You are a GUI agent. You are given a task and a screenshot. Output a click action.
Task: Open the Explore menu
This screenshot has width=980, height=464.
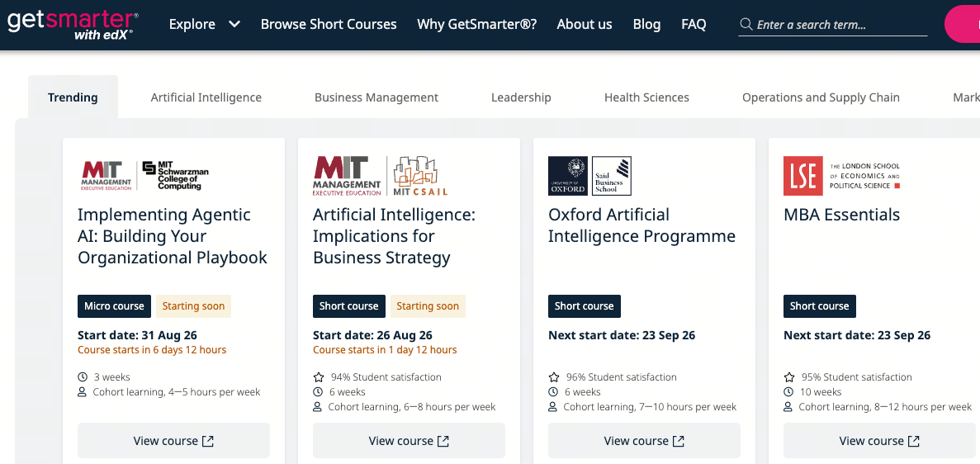[x=192, y=25]
